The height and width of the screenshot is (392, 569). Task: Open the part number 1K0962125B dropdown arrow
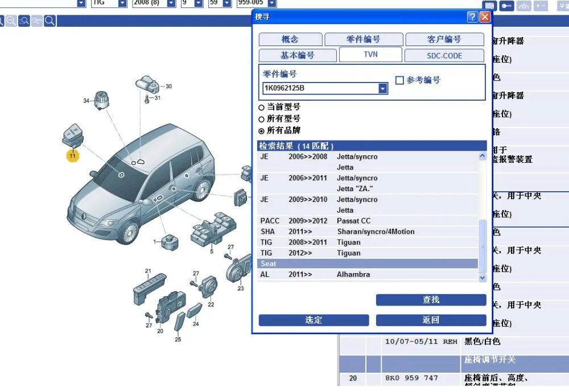pos(382,88)
